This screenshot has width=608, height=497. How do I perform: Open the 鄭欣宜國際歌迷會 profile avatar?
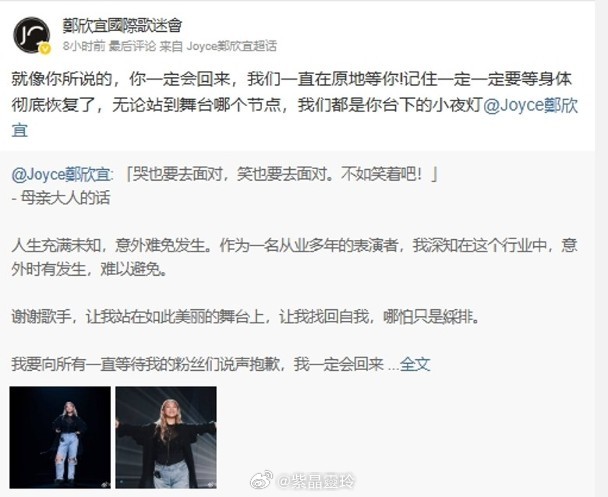(32, 35)
